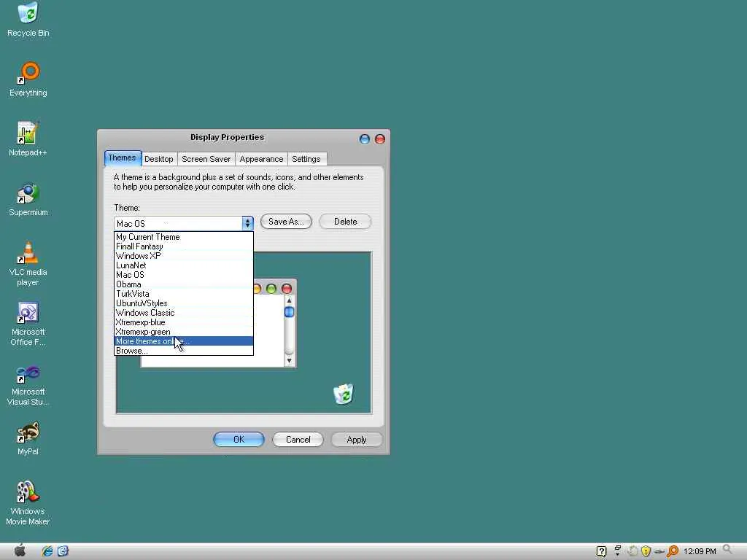The image size is (747, 560).
Task: Choose TurkVista theme
Action: 183,294
